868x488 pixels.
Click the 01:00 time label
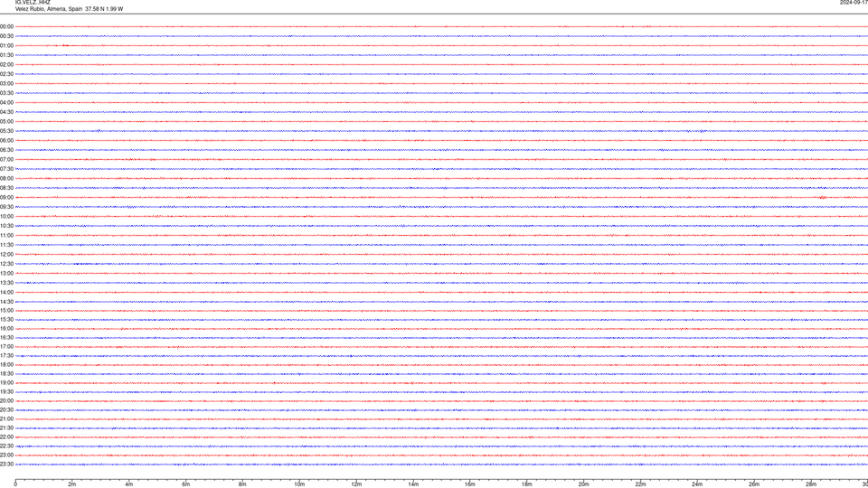[6, 46]
